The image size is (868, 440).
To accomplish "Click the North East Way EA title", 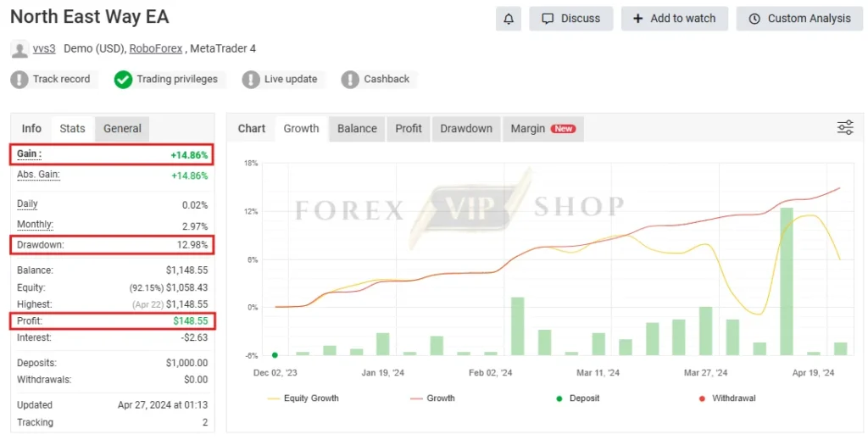I will coord(90,17).
